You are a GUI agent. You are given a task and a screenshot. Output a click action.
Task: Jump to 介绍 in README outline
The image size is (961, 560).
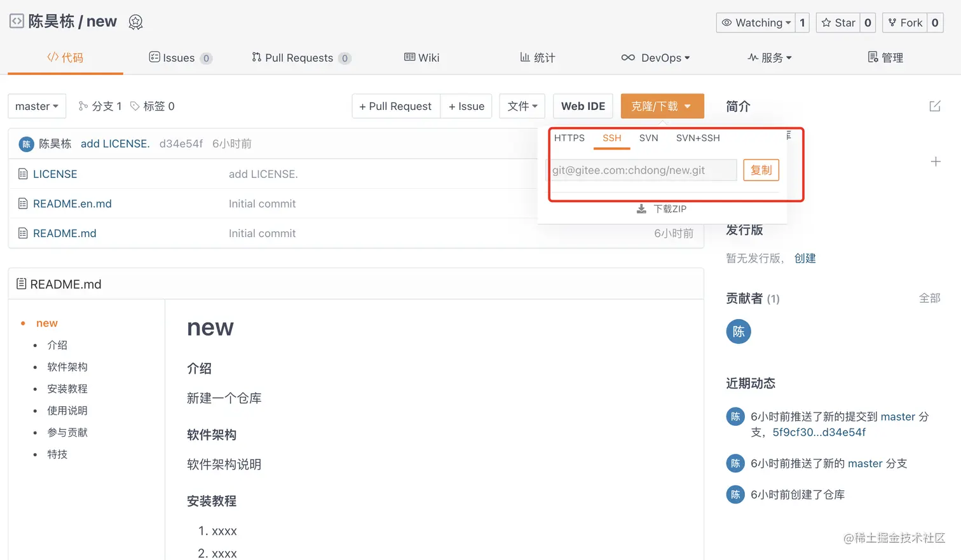point(57,345)
